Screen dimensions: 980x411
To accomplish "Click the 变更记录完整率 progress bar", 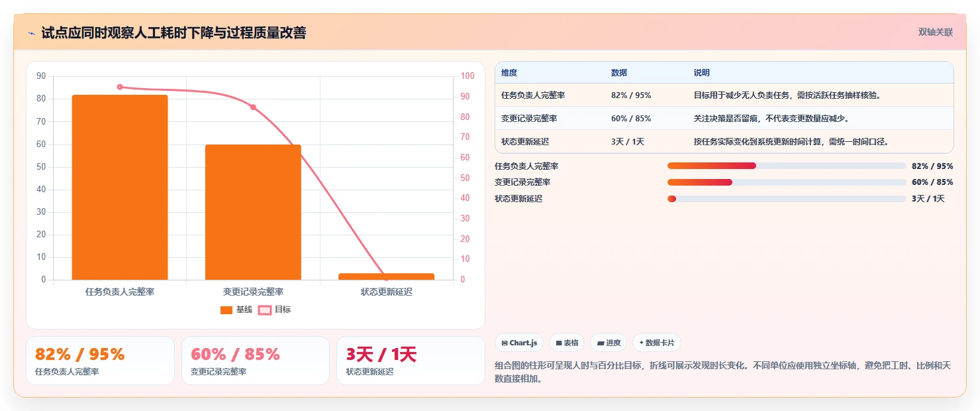I will coord(787,182).
